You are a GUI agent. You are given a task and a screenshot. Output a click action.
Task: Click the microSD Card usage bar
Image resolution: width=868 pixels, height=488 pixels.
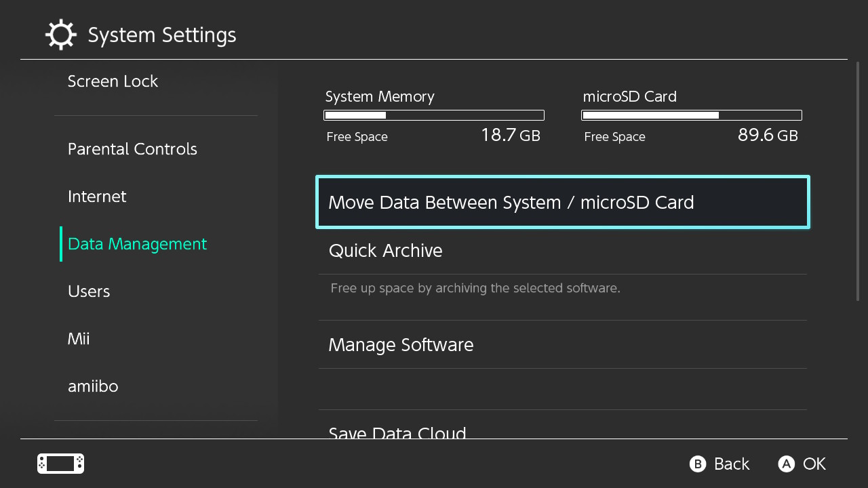click(692, 115)
